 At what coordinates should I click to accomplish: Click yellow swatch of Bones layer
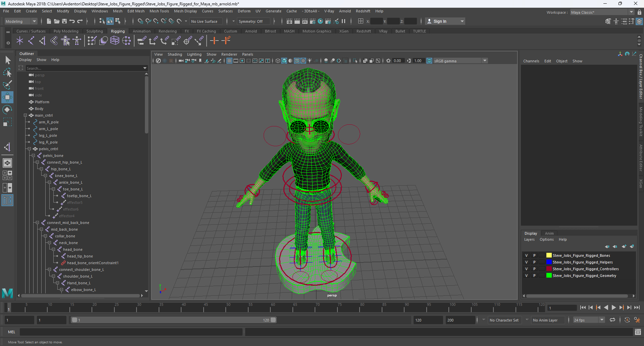[x=549, y=255]
